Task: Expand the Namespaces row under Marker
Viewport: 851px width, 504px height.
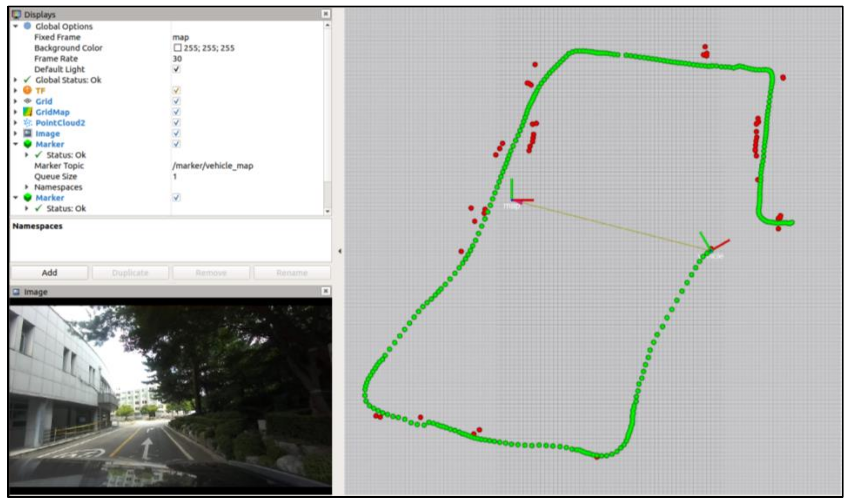Action: 26,187
